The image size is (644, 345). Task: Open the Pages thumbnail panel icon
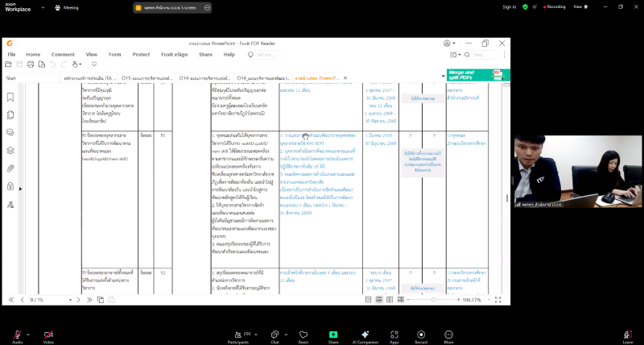(x=10, y=114)
